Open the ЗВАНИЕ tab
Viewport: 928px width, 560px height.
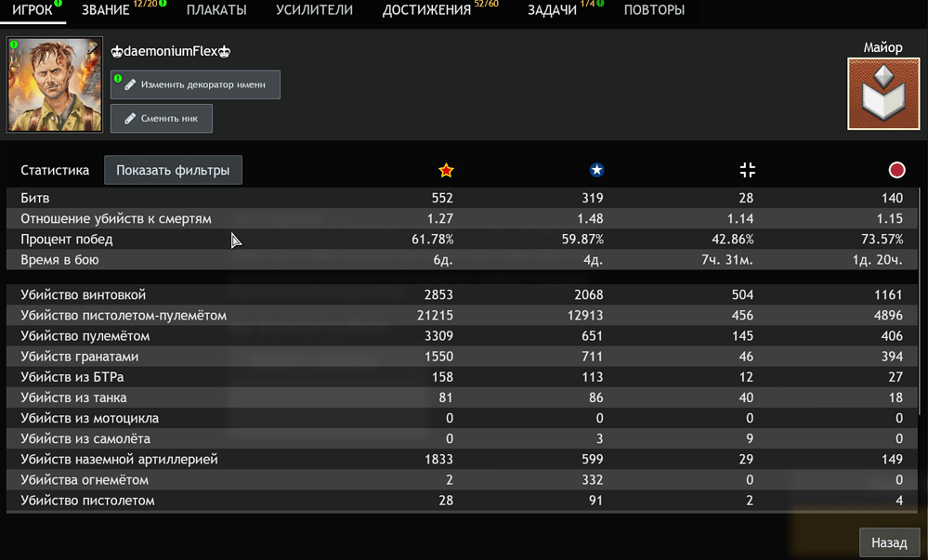pyautogui.click(x=105, y=10)
